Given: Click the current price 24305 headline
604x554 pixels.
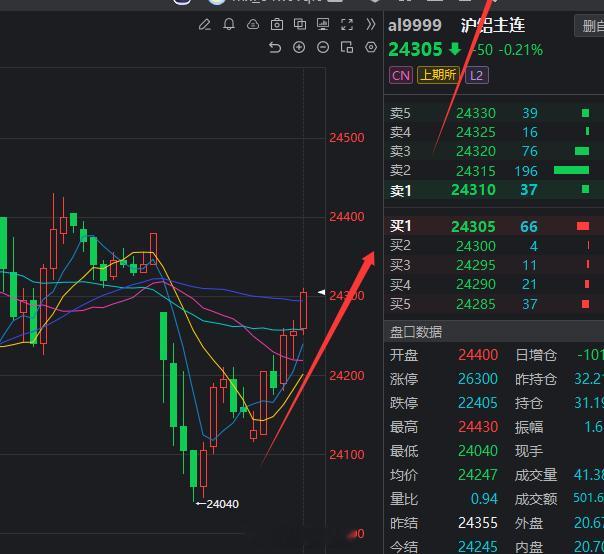Looking at the screenshot, I should [x=415, y=50].
